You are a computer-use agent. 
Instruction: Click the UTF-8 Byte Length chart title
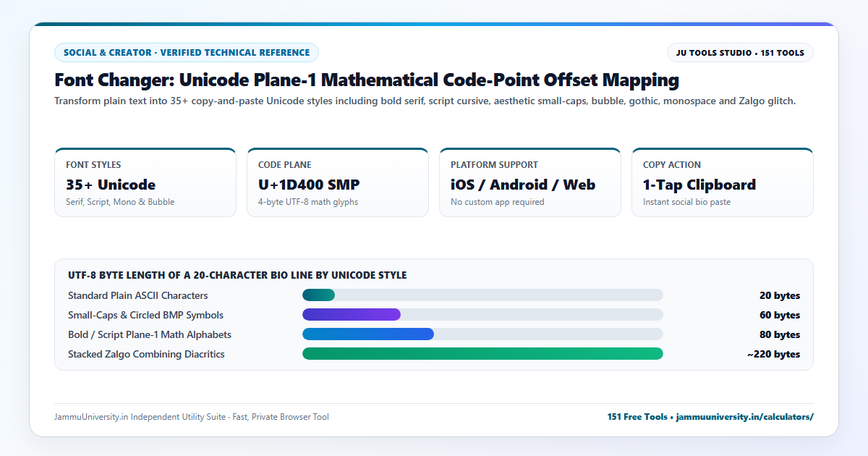237,275
